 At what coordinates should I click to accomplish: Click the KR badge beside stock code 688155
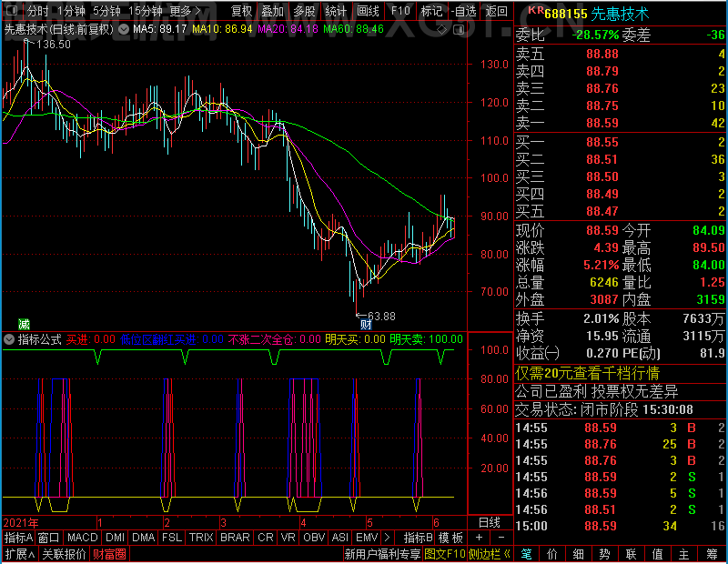[x=535, y=10]
